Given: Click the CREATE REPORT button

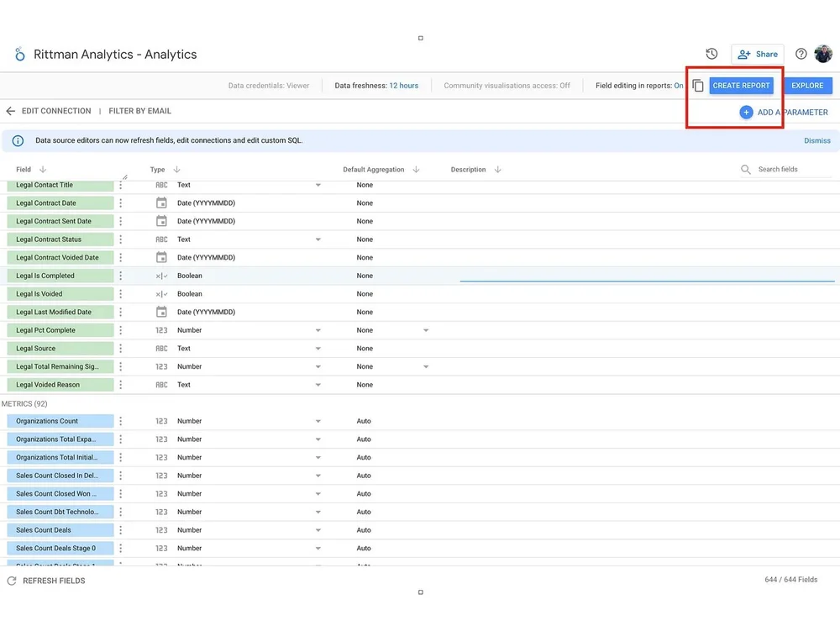Looking at the screenshot, I should pyautogui.click(x=741, y=85).
